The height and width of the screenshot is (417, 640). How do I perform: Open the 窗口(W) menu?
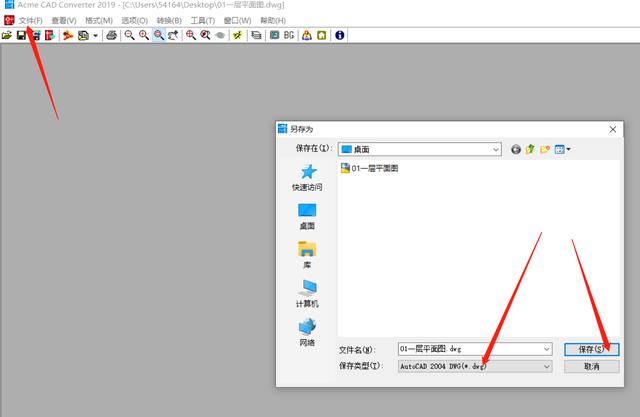pos(238,20)
